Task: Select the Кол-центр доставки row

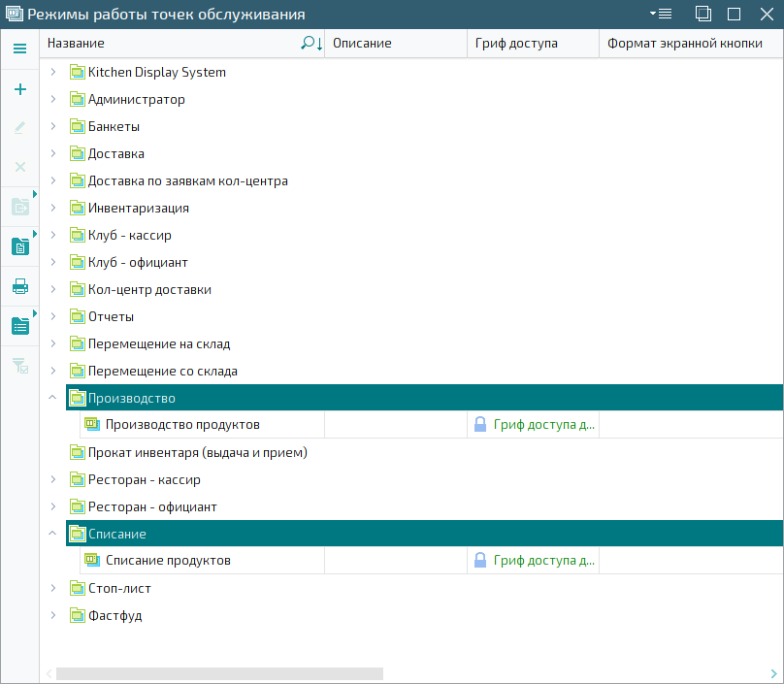Action: (x=424, y=289)
